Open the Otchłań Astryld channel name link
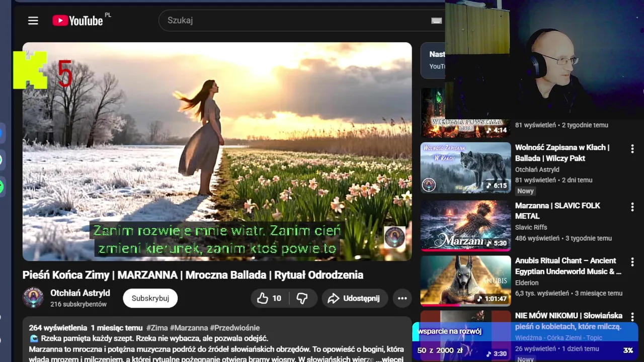Image resolution: width=644 pixels, height=362 pixels. [80, 293]
